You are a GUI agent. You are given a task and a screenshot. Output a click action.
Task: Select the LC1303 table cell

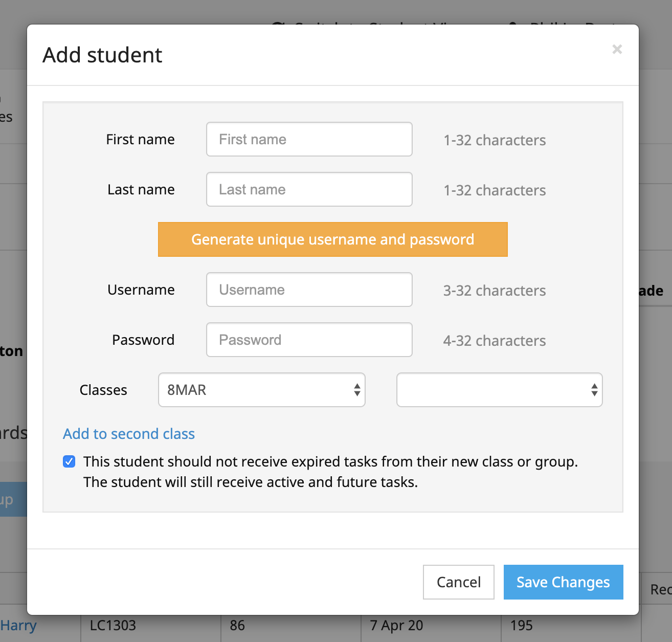click(113, 626)
